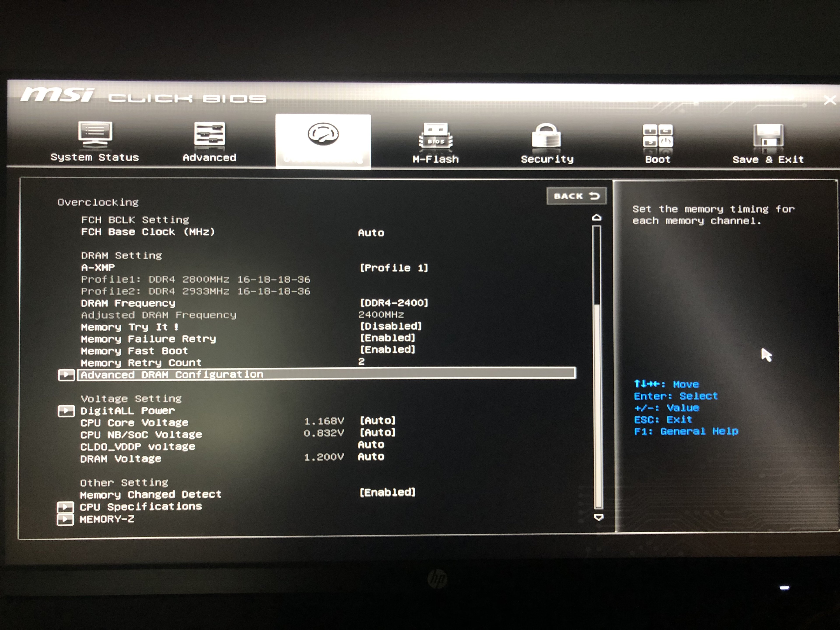The height and width of the screenshot is (630, 840).
Task: Open DRAM Frequency DDR4-2400 dropdown
Action: click(393, 303)
